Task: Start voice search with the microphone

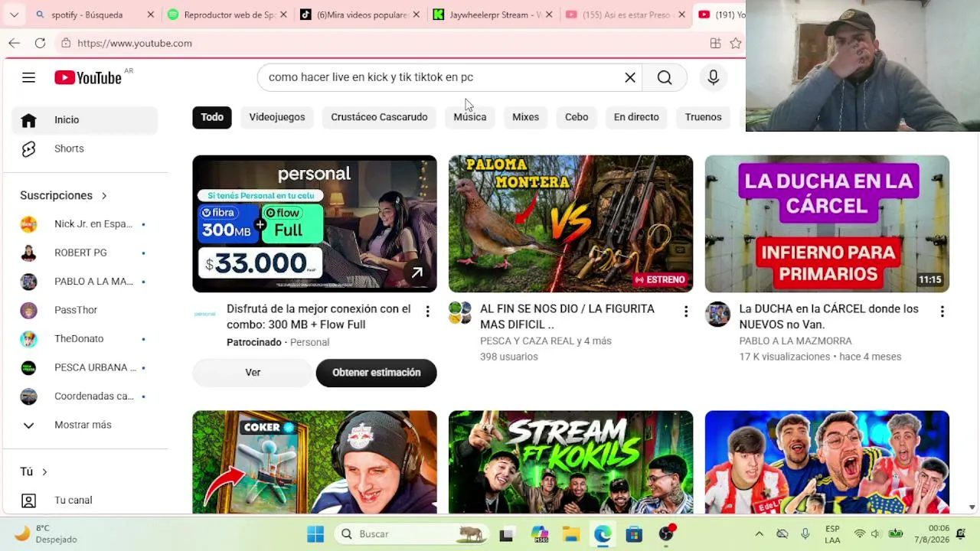Action: pyautogui.click(x=713, y=77)
